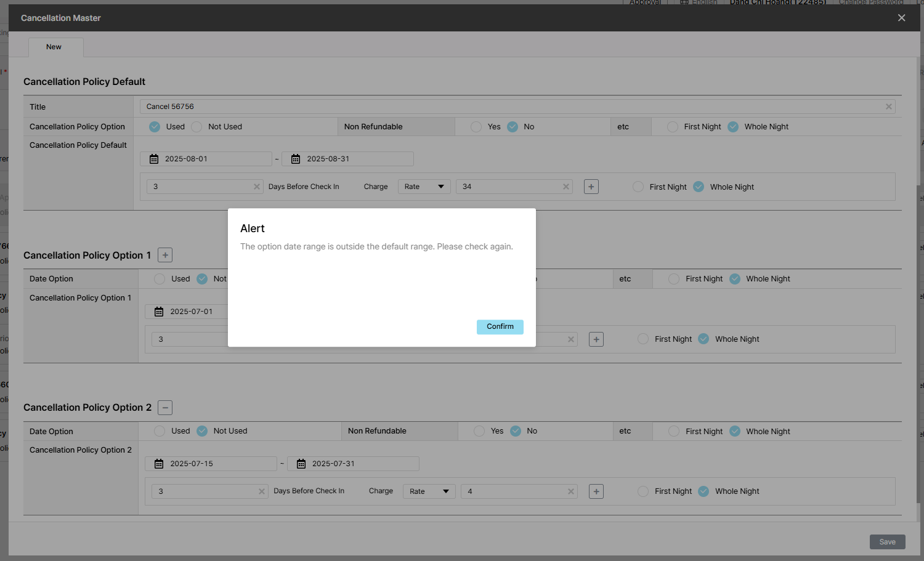Choose Yes for default Non Refundable
924x561 pixels.
[476, 127]
